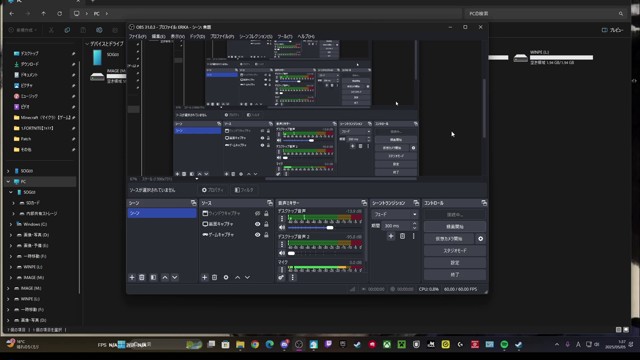
Task: Move the source down in the Sources panel
Action: [x=247, y=278]
